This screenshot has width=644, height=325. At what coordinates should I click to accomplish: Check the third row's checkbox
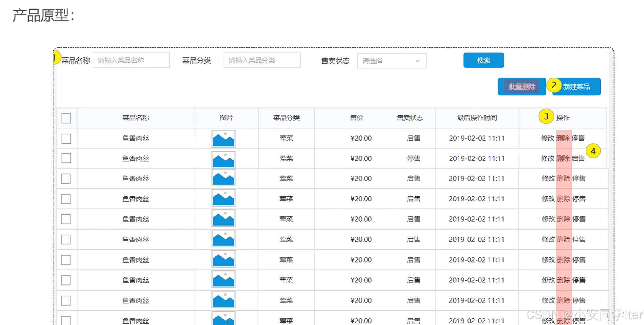(66, 179)
